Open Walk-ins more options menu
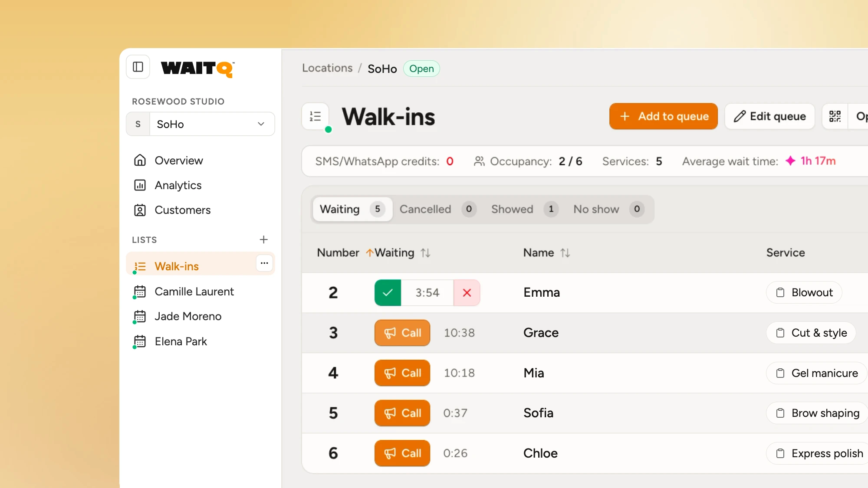The image size is (868, 488). click(264, 263)
